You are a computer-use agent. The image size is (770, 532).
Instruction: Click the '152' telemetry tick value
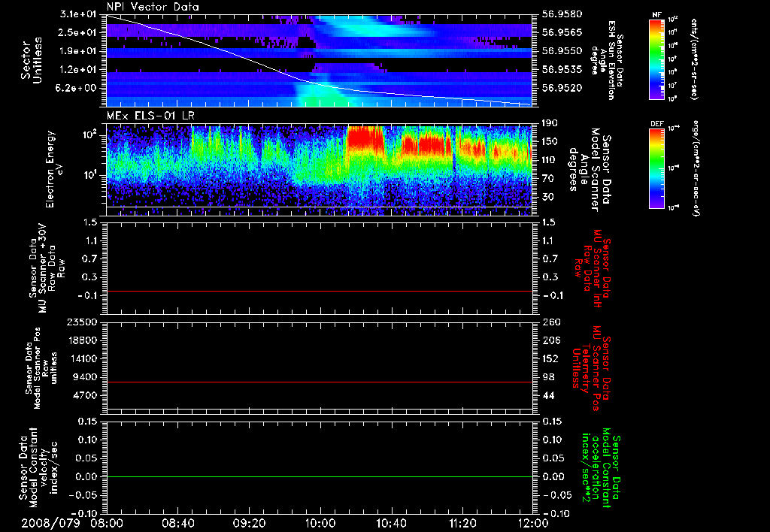[550, 358]
